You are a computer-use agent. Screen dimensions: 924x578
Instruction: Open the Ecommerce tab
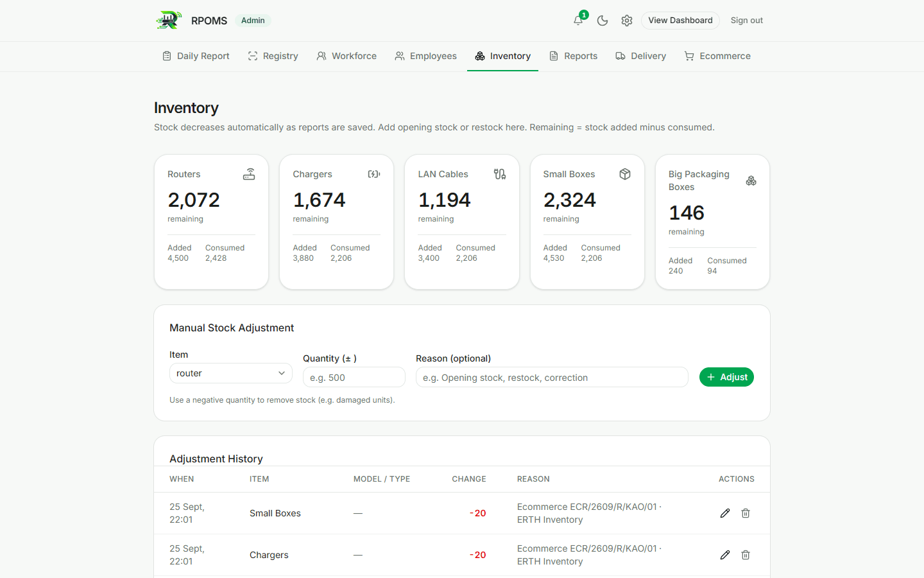(x=717, y=56)
